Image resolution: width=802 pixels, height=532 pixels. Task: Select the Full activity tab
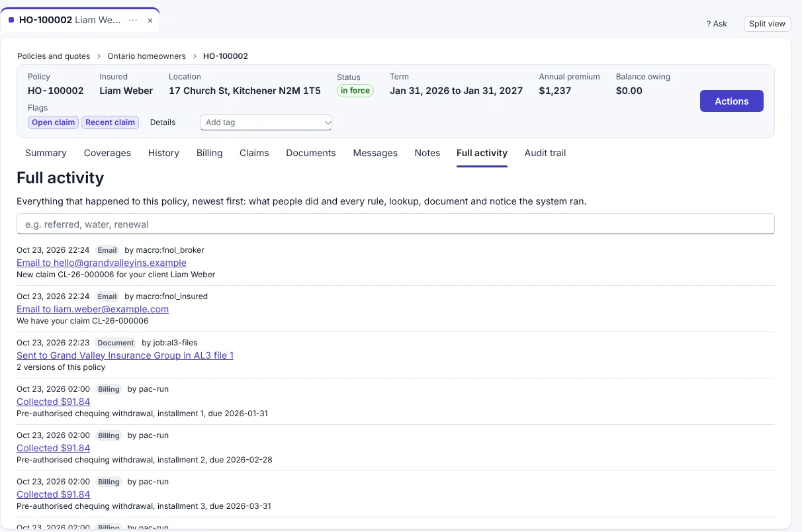click(x=482, y=153)
